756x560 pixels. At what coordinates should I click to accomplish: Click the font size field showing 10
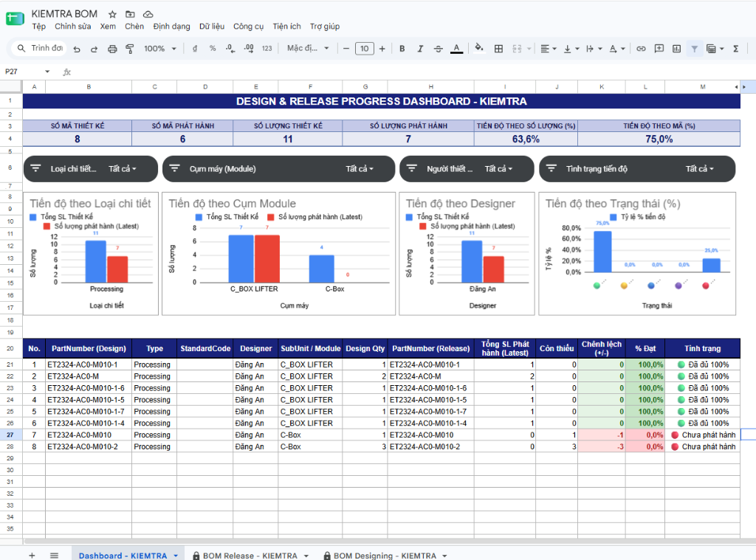[x=365, y=49]
